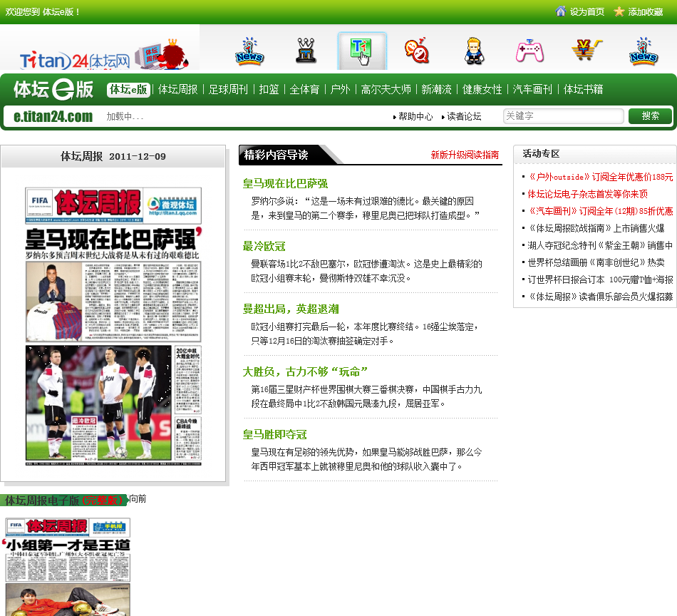Open article 皇马现在比巴萨强
677x616 pixels.
(285, 184)
